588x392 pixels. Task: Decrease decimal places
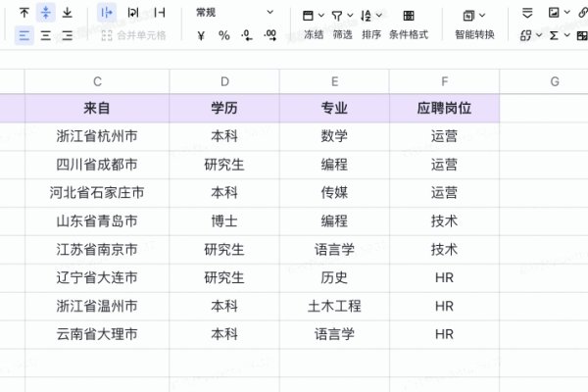click(x=247, y=35)
